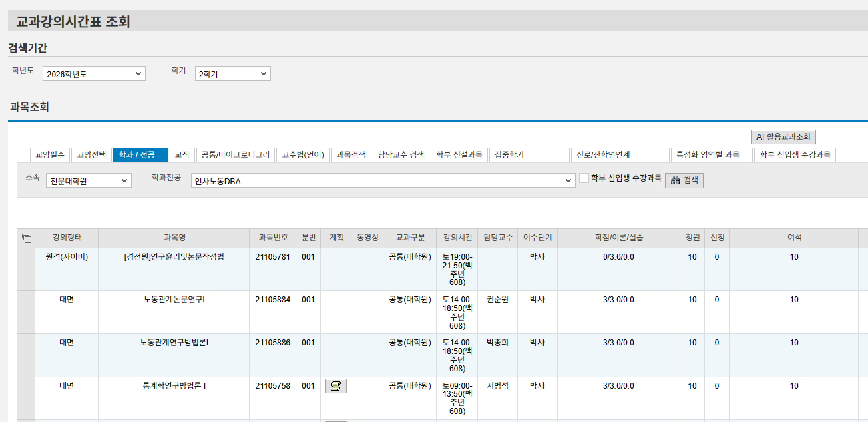Image resolution: width=868 pixels, height=422 pixels.
Task: Switch to the 집중학기 tab
Action: [529, 155]
